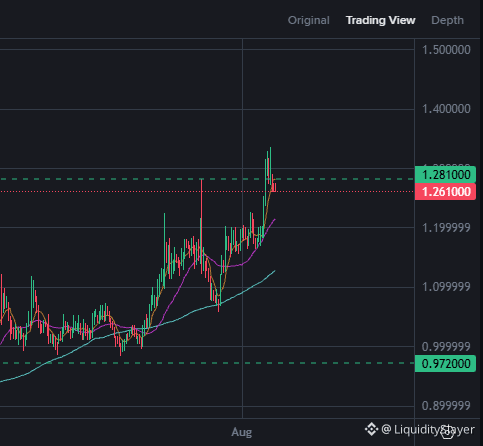
Task: Click the Aug label on time axis
Action: tap(242, 432)
